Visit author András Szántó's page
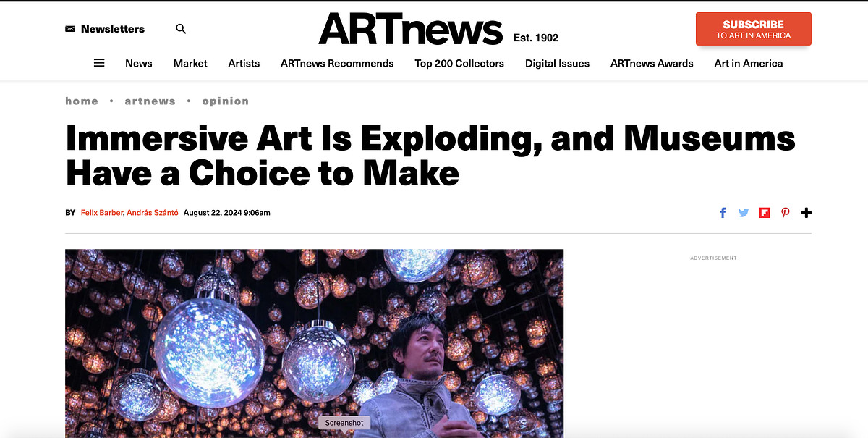This screenshot has width=868, height=438. click(x=153, y=213)
